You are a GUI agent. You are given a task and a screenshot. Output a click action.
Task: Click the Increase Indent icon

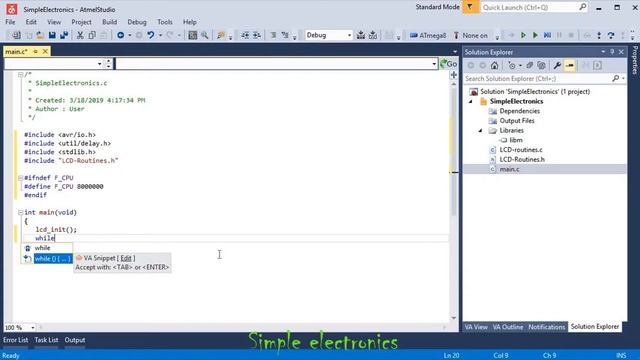[x=256, y=35]
